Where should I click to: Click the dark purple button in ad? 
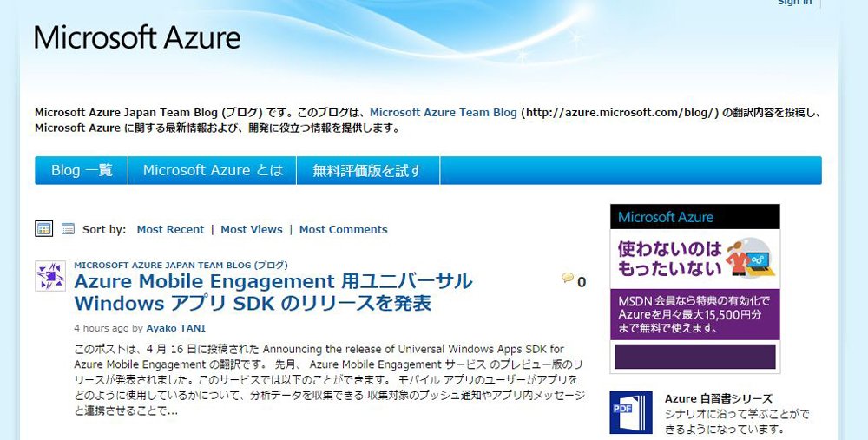(694, 357)
